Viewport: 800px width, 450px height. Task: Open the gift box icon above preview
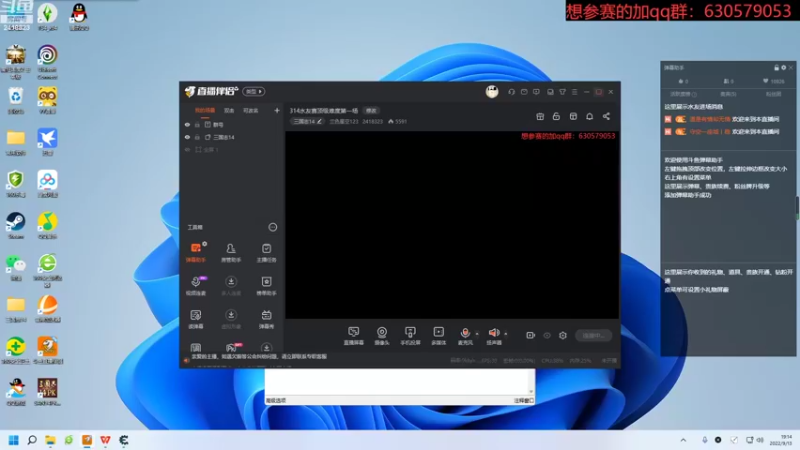click(x=540, y=116)
